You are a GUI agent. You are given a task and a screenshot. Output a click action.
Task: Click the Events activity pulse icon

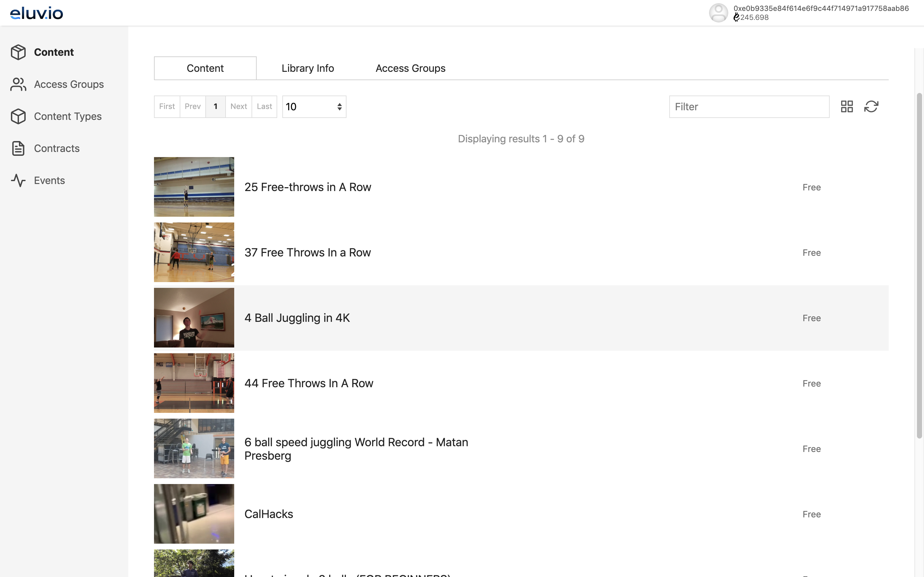click(18, 180)
